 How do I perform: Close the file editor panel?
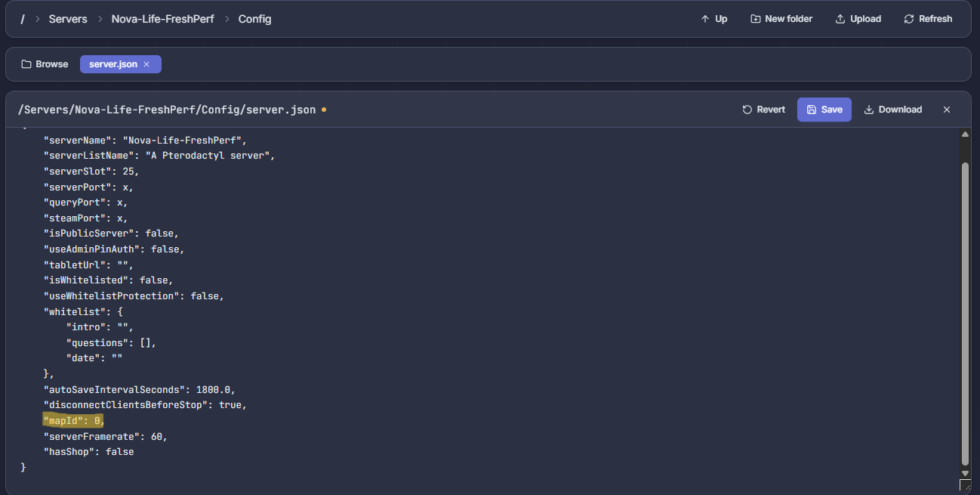pyautogui.click(x=947, y=110)
